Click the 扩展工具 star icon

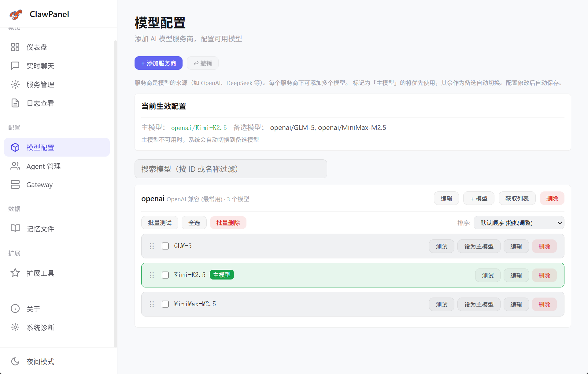tap(15, 273)
